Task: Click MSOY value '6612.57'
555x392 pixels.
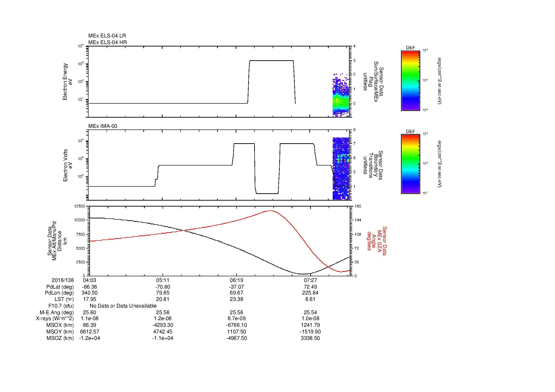Action: [x=89, y=332]
